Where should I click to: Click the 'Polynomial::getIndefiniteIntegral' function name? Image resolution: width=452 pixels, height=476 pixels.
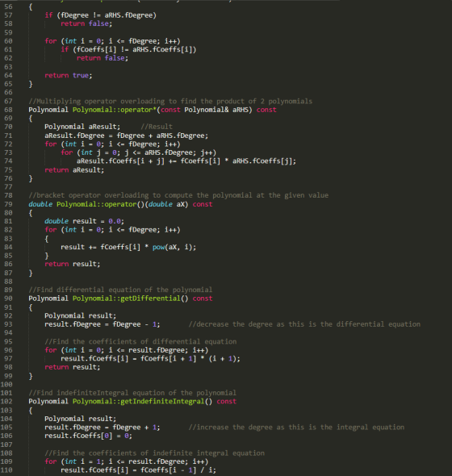coord(139,401)
